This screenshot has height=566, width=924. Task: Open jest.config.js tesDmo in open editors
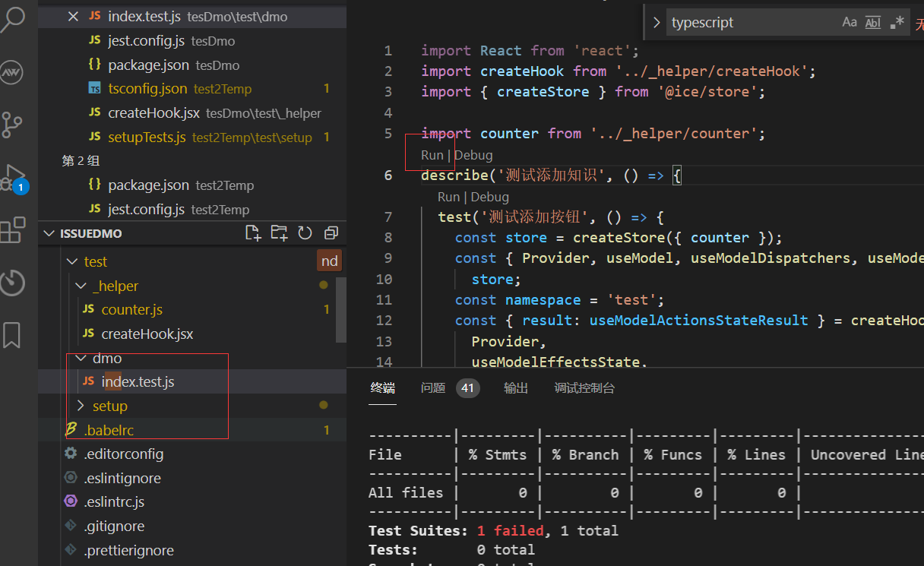pos(192,40)
